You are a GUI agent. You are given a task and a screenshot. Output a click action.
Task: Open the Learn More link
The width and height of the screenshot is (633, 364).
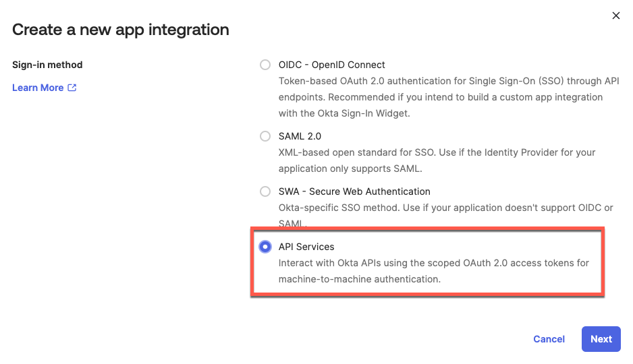coord(38,88)
